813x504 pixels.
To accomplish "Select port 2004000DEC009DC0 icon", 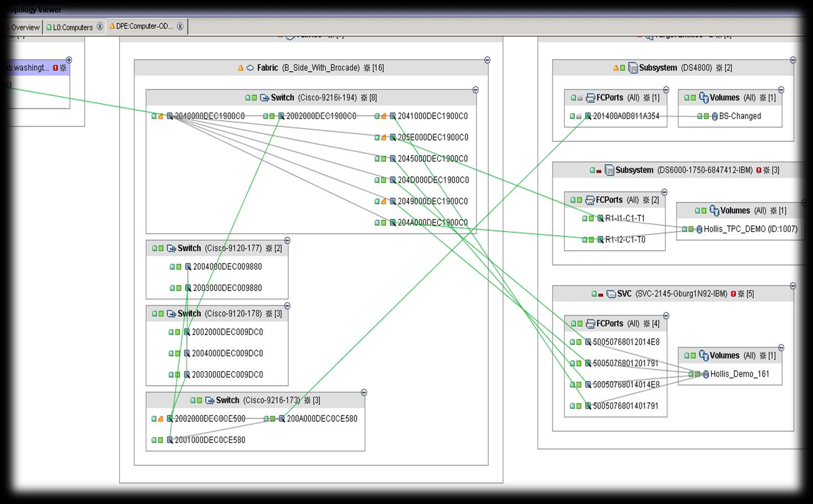I will 187,353.
